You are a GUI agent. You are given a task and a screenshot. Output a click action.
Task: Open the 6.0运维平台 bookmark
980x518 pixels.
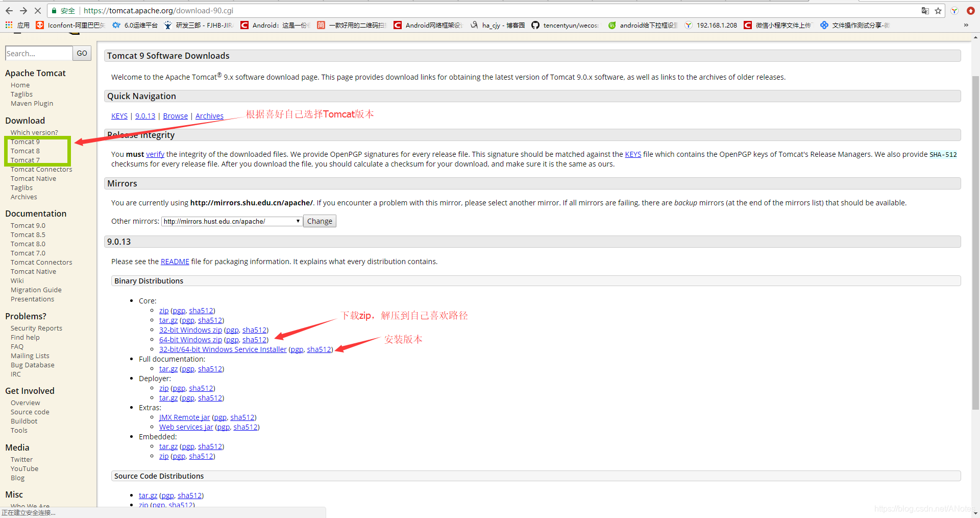(x=135, y=25)
